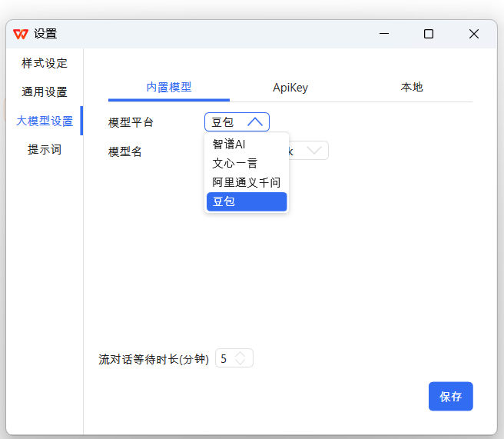
Task: Expand the 模型名 dropdown arrow
Action: tap(314, 151)
